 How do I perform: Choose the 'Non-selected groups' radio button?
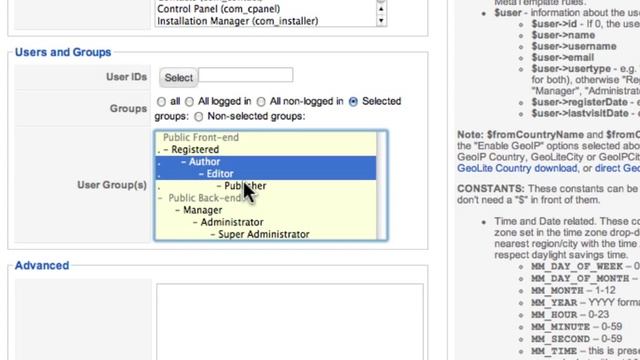pos(198,117)
